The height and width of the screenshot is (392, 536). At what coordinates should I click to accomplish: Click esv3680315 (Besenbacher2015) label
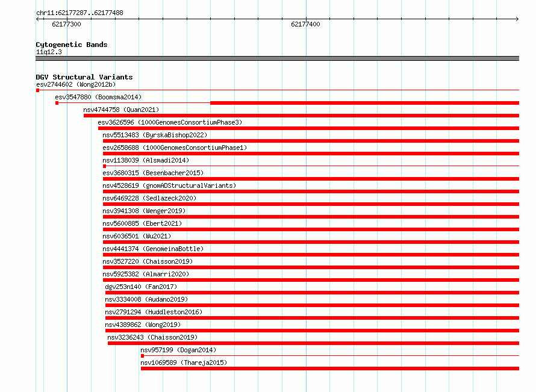pos(153,173)
